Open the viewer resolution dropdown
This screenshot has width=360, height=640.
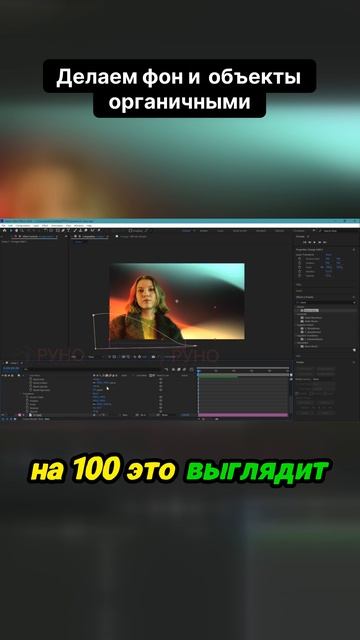coord(91,356)
